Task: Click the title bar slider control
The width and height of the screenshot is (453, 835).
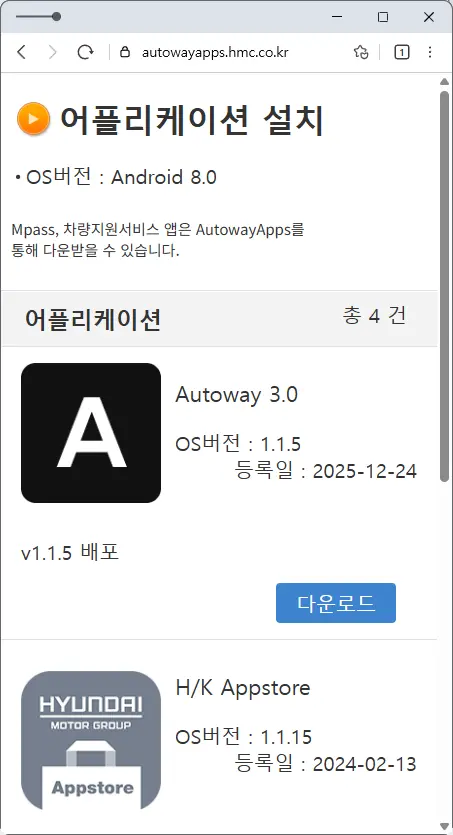Action: pos(38,17)
